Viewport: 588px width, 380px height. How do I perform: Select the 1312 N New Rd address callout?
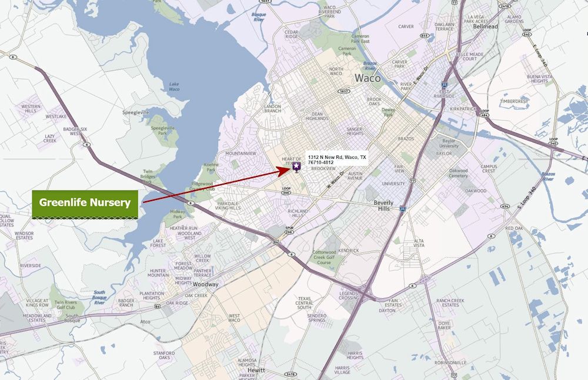coord(337,160)
